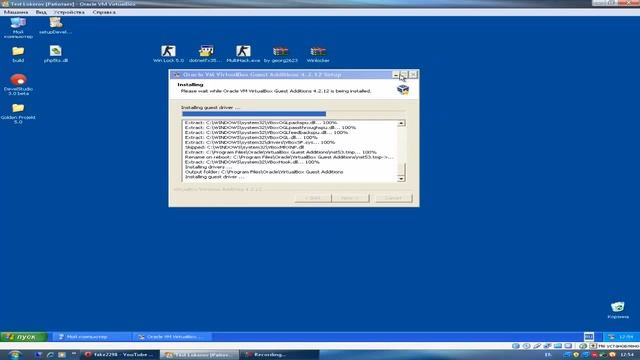
Task: Open the guest пуск start menu
Action: click(24, 337)
